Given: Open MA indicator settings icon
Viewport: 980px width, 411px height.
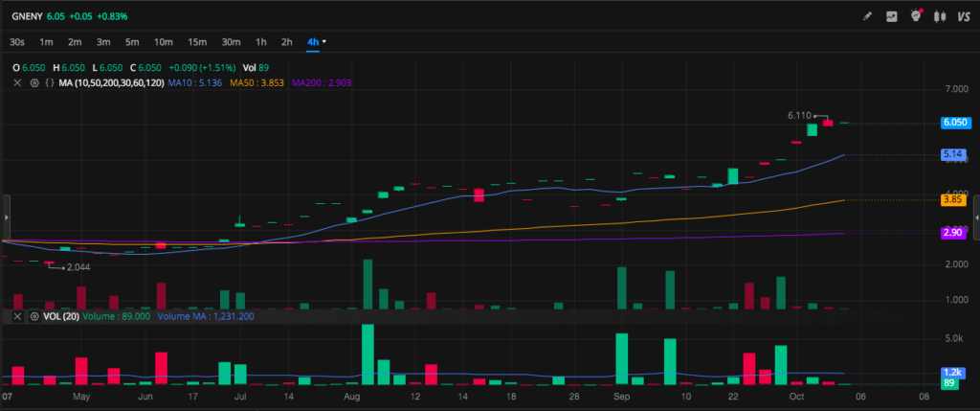Looking at the screenshot, I should coord(34,84).
